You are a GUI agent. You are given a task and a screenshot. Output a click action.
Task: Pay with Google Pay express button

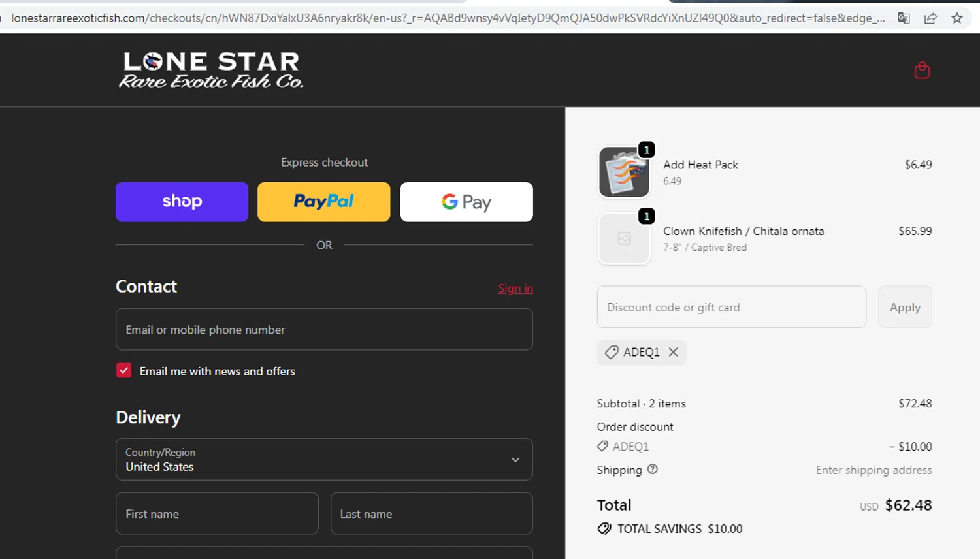coord(466,202)
